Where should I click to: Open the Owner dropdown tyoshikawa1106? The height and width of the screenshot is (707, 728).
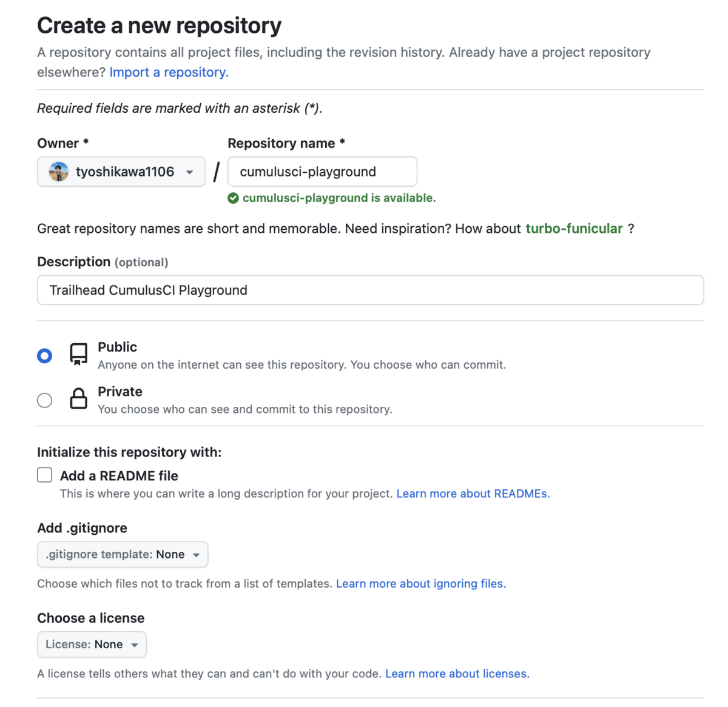coord(121,172)
